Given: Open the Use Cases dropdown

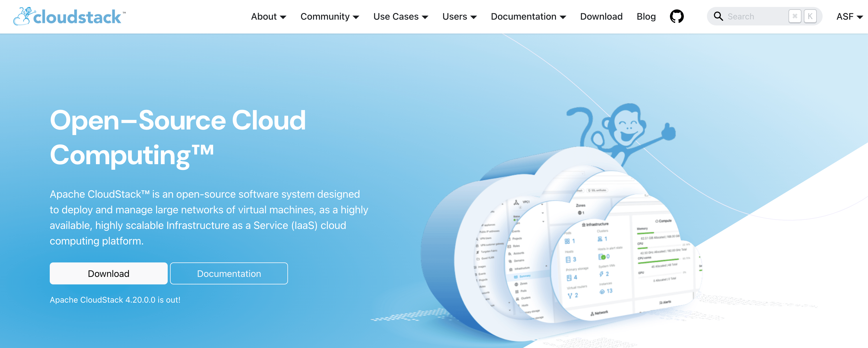Looking at the screenshot, I should tap(401, 16).
